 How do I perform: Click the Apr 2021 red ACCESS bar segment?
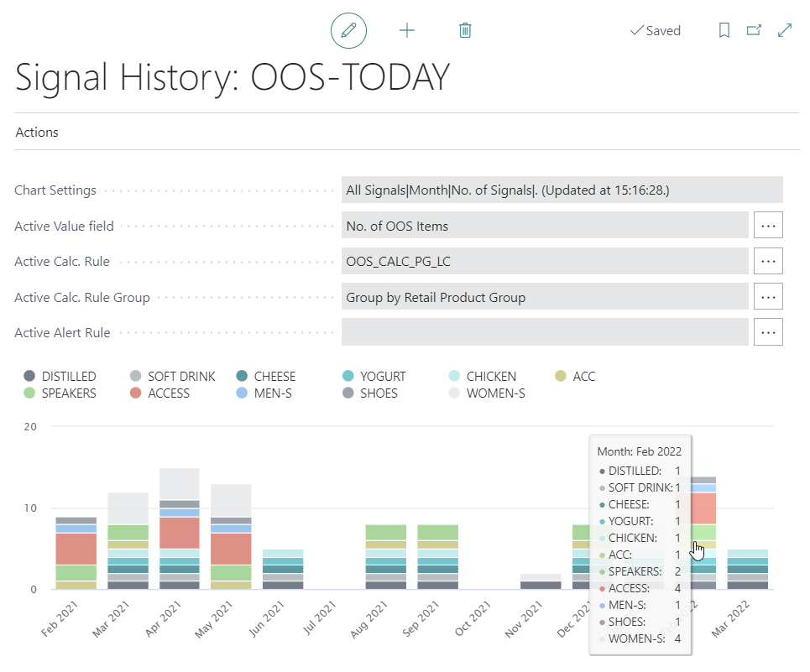pyautogui.click(x=179, y=532)
